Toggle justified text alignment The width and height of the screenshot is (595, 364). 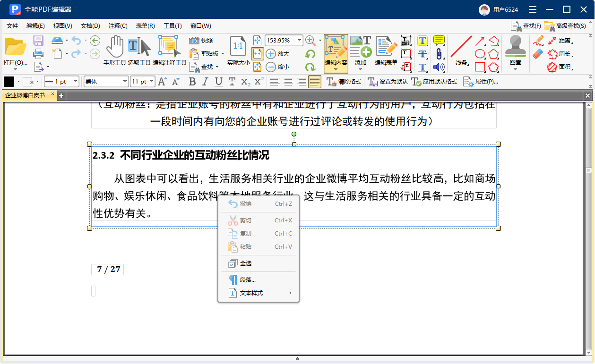(315, 82)
